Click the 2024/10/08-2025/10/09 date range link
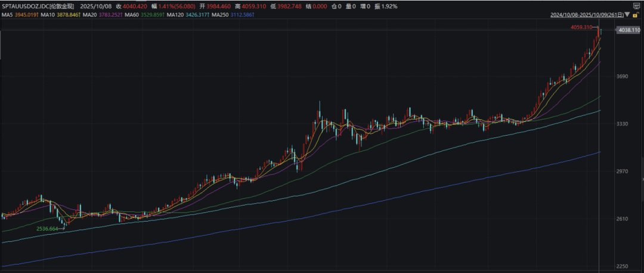Viewport: 644px width, 273px height. pyautogui.click(x=587, y=15)
